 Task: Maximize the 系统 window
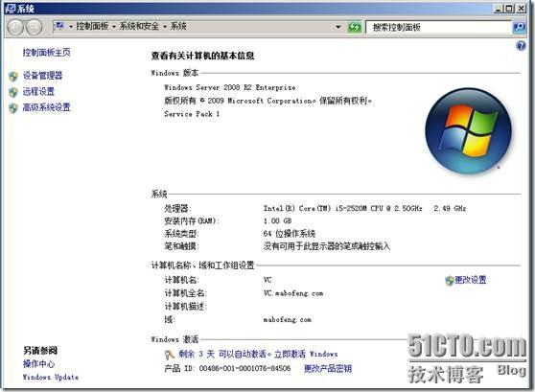pos(509,9)
